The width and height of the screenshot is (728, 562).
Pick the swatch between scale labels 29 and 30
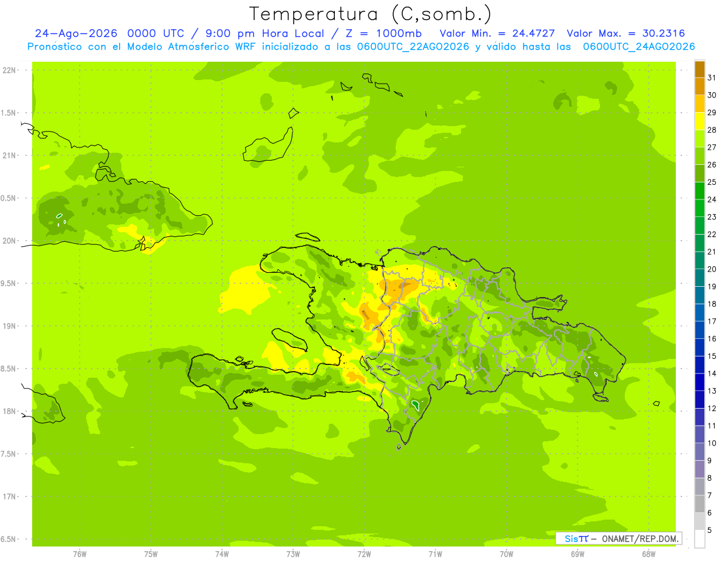click(699, 104)
